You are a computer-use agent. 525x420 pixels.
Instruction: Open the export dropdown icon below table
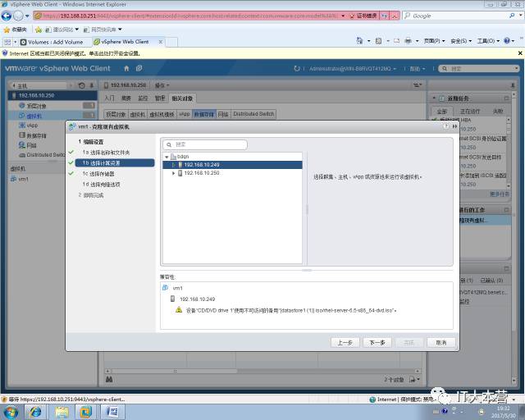coord(414,380)
